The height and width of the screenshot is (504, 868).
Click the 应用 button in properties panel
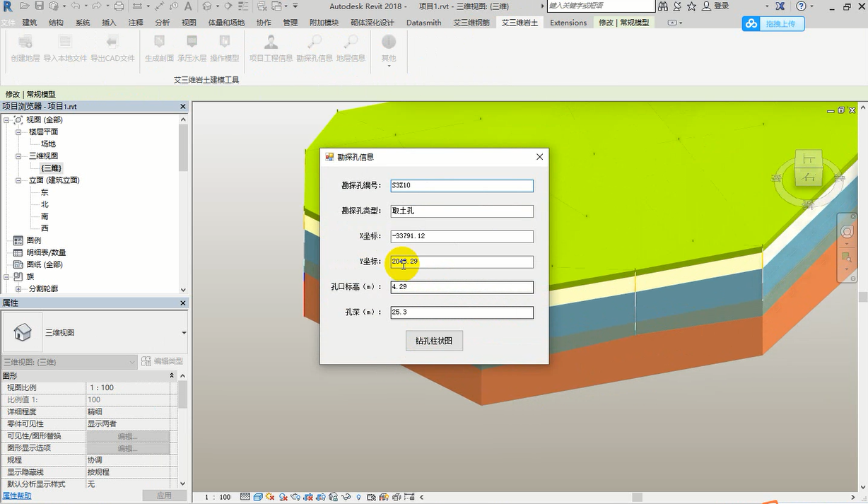click(x=165, y=496)
